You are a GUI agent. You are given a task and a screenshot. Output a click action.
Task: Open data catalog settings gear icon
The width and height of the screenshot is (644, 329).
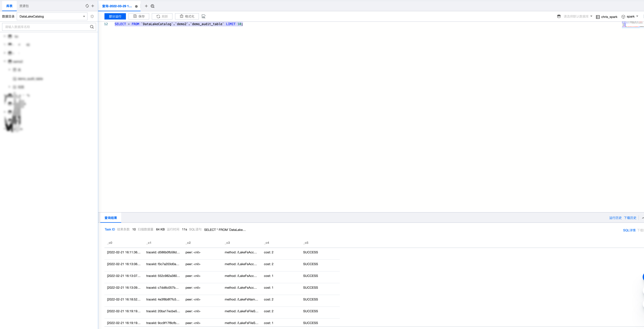pyautogui.click(x=92, y=16)
